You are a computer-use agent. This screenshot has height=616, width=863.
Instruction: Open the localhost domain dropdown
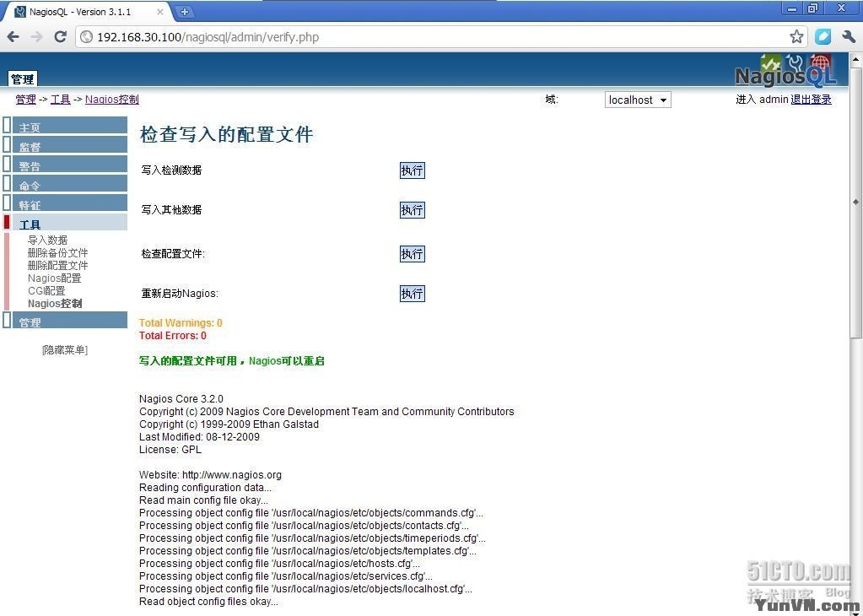[x=638, y=100]
